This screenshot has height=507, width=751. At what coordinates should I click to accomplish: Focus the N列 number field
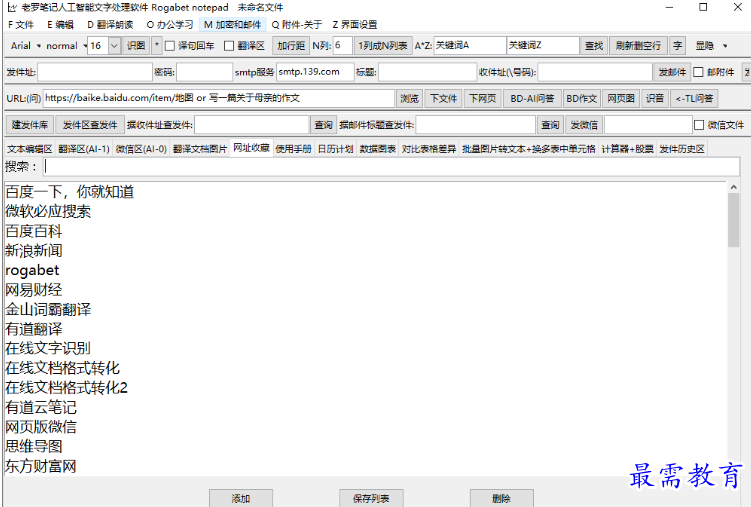click(x=342, y=45)
